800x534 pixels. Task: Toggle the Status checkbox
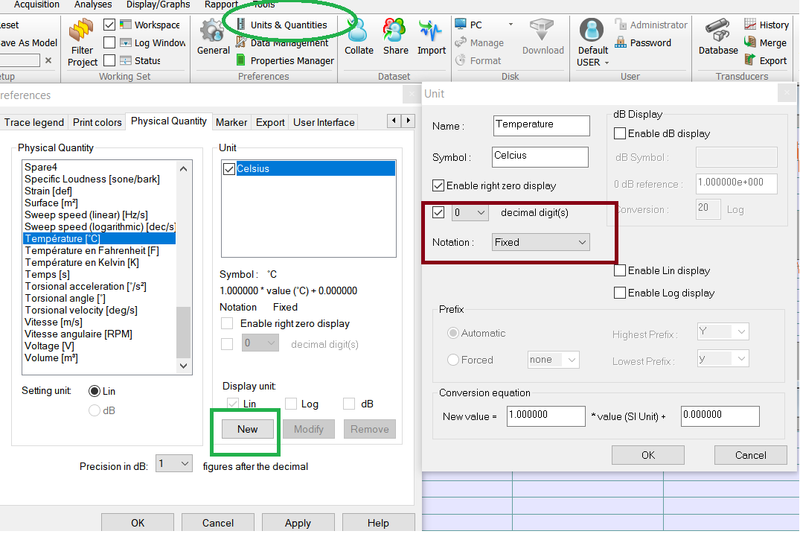(109, 61)
